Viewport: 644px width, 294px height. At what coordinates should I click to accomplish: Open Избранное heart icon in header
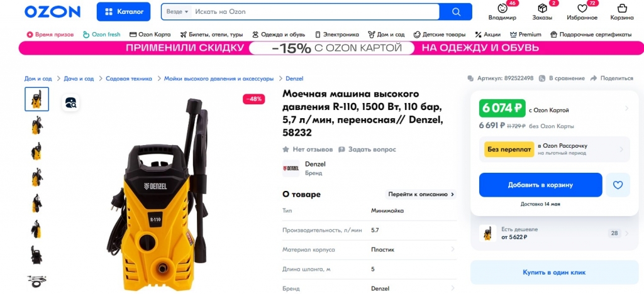point(582,9)
